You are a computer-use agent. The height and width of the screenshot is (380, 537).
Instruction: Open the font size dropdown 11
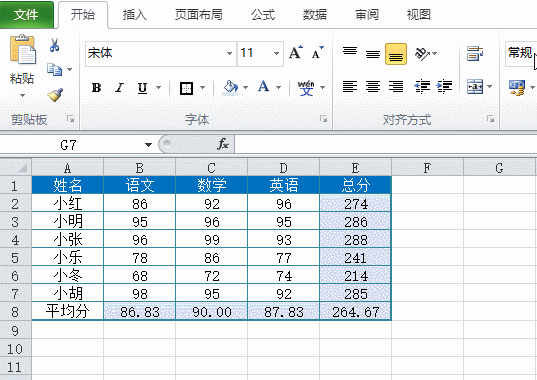tap(276, 53)
